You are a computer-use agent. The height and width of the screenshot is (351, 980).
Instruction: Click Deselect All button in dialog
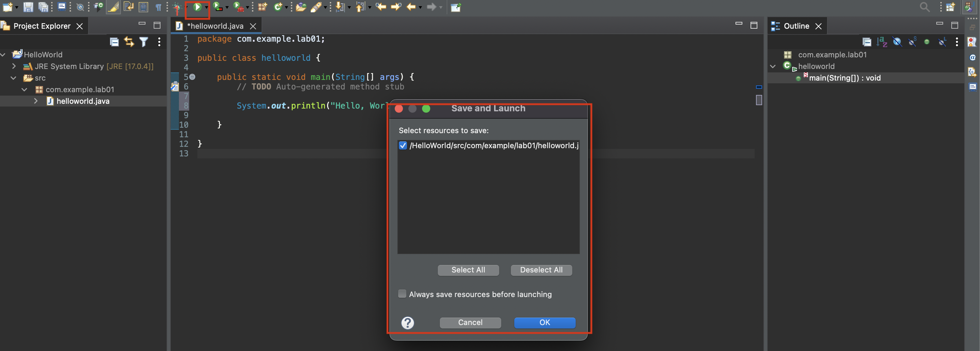(541, 270)
